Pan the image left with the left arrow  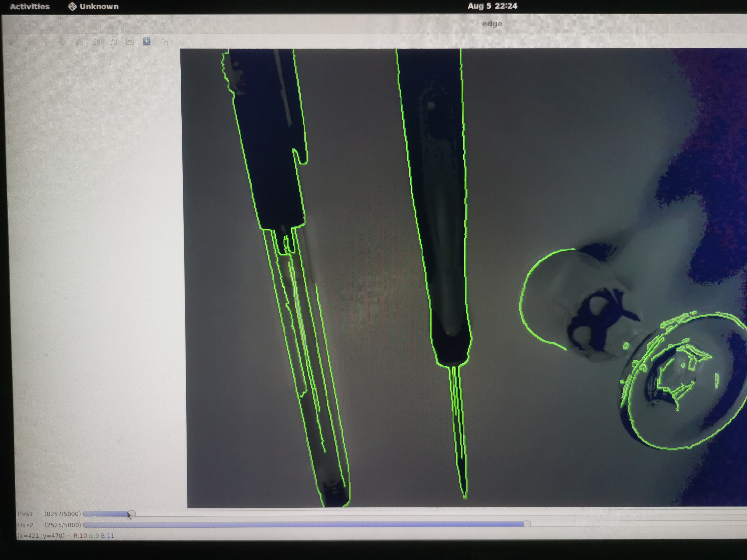(x=12, y=42)
